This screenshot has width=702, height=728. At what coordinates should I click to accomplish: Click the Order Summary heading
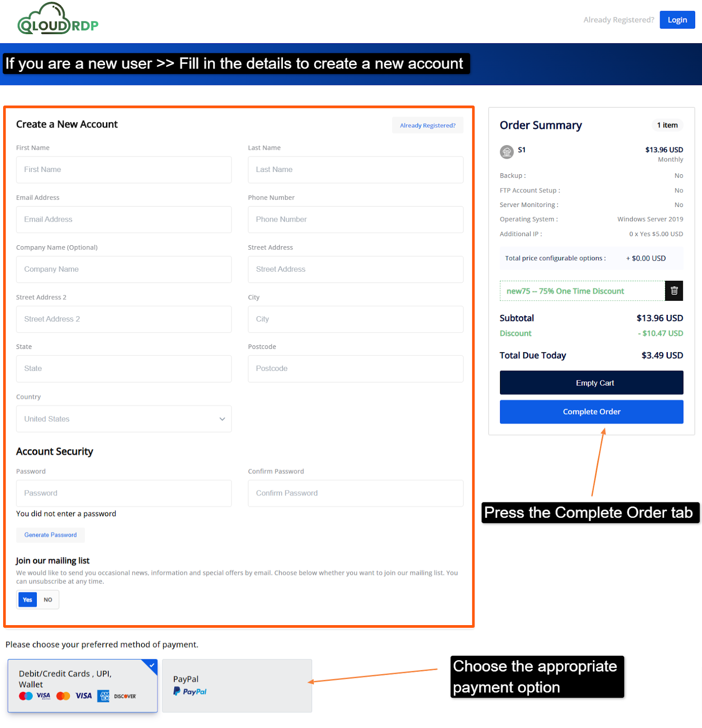pyautogui.click(x=540, y=125)
